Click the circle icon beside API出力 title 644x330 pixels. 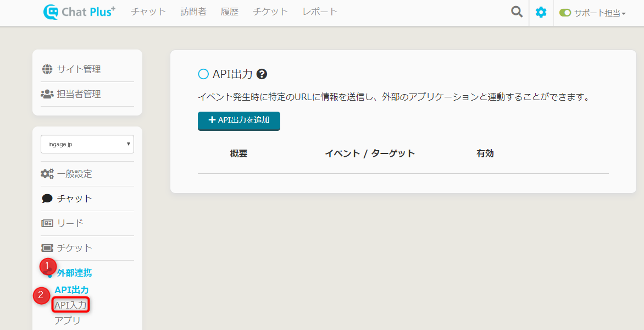203,74
